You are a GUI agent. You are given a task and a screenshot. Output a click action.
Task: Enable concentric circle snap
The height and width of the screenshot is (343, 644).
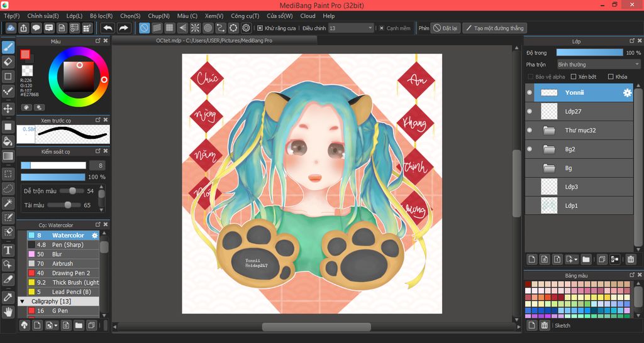[208, 28]
